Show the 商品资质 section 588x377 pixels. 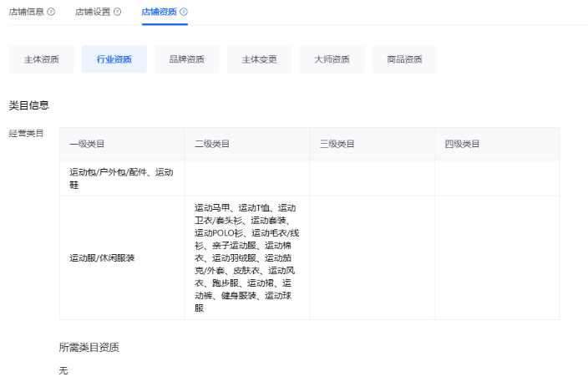(x=404, y=59)
